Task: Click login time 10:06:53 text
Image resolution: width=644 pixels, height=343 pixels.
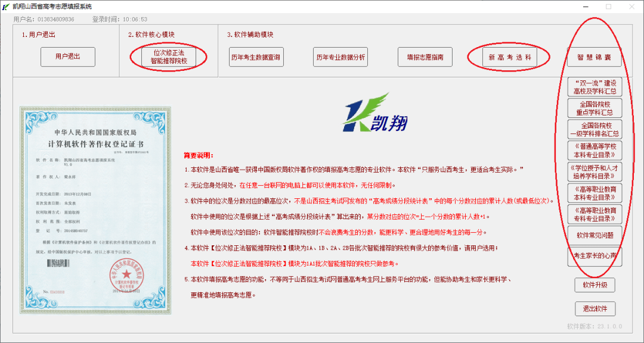Action: click(x=135, y=19)
